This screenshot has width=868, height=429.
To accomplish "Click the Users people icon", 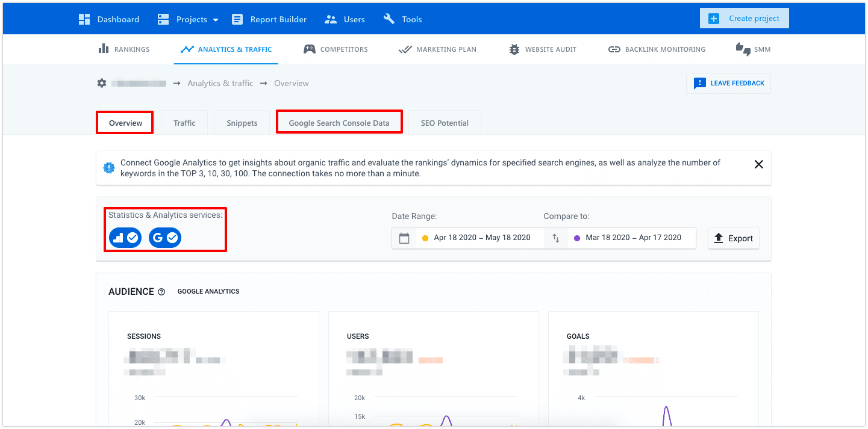I will [331, 19].
